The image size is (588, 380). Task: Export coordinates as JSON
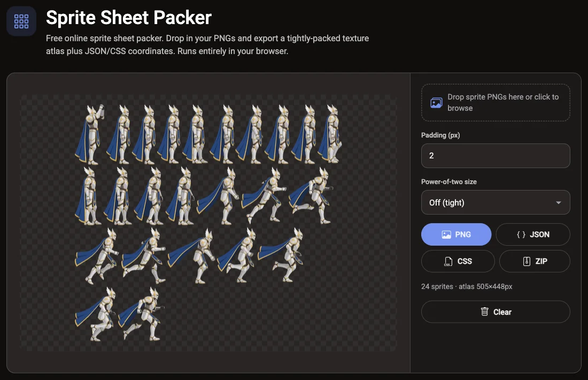533,234
